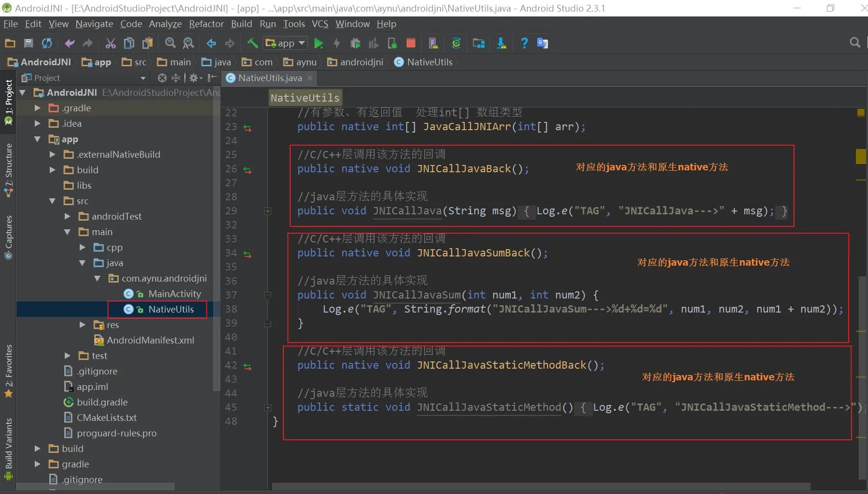The height and width of the screenshot is (494, 868).
Task: Open the Build Variants tool window
Action: [x=9, y=449]
